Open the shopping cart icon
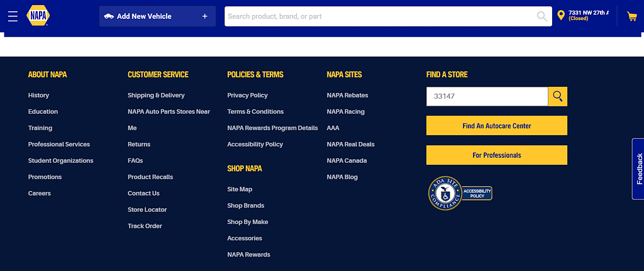The width and height of the screenshot is (644, 271). click(x=631, y=16)
